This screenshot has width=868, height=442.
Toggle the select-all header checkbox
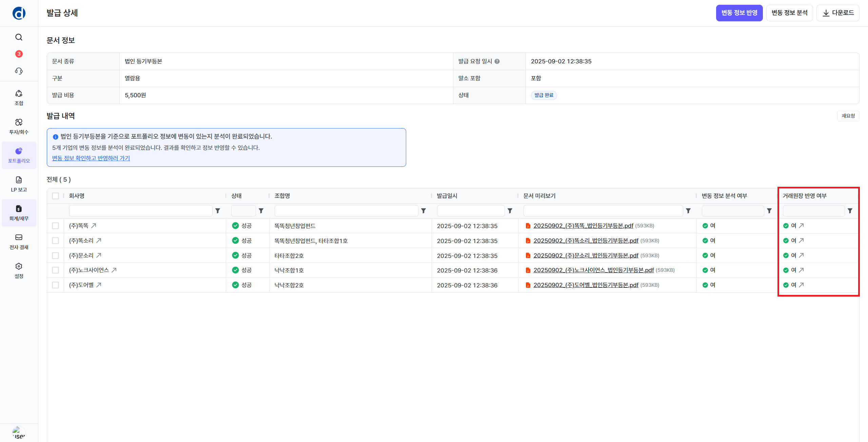point(56,196)
